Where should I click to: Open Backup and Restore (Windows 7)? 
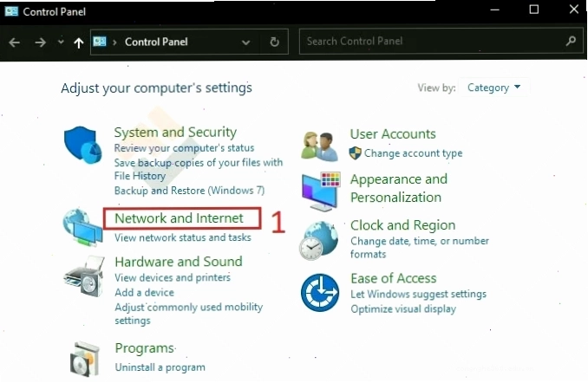tap(189, 191)
